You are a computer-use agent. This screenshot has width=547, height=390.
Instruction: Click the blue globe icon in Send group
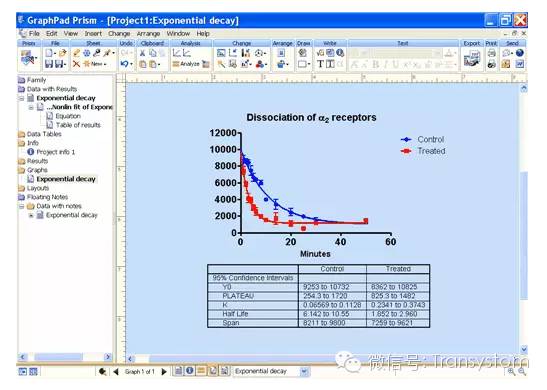519,53
